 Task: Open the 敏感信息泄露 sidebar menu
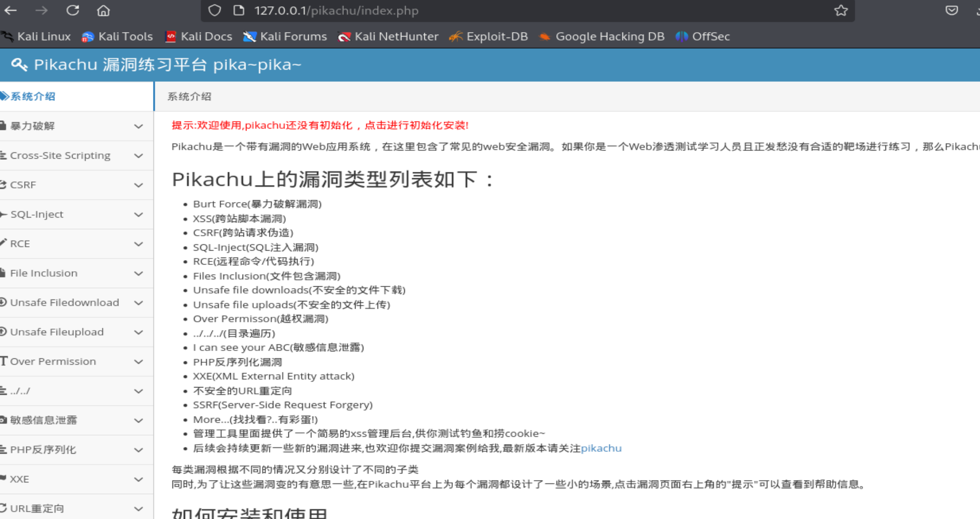(x=76, y=420)
